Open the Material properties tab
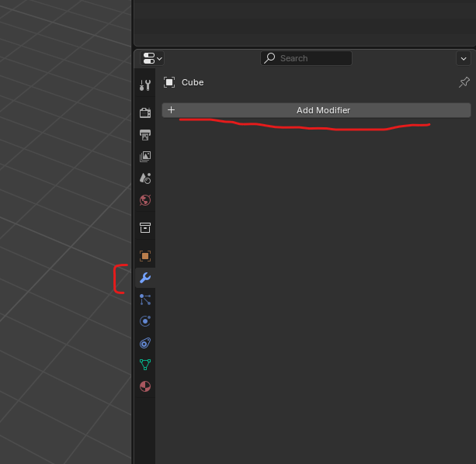The image size is (476, 464). (145, 386)
